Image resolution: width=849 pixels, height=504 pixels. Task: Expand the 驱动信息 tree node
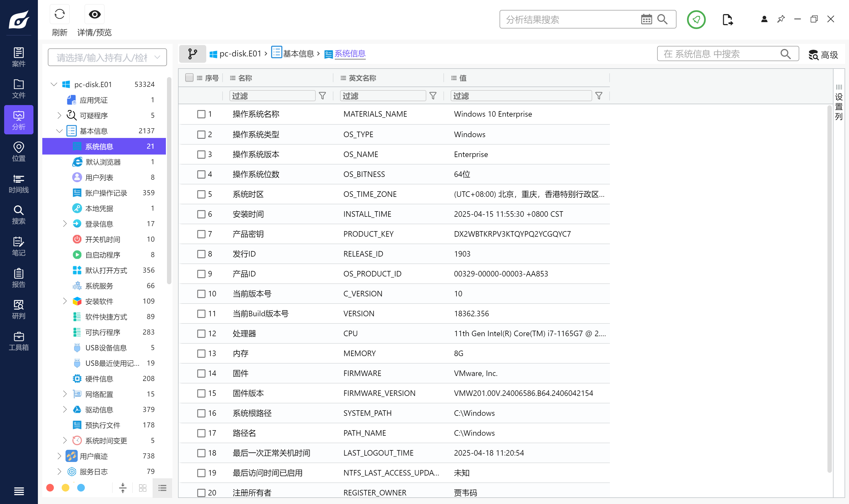point(65,409)
